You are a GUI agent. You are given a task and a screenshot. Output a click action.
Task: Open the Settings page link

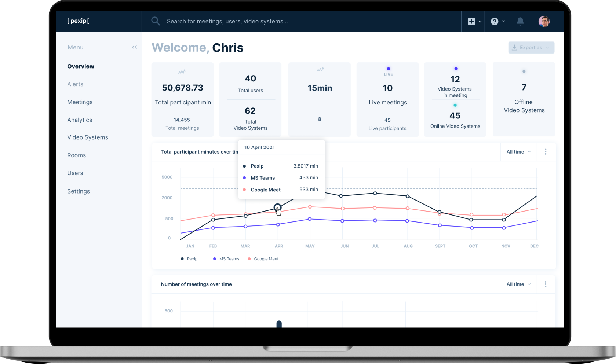pos(79,191)
